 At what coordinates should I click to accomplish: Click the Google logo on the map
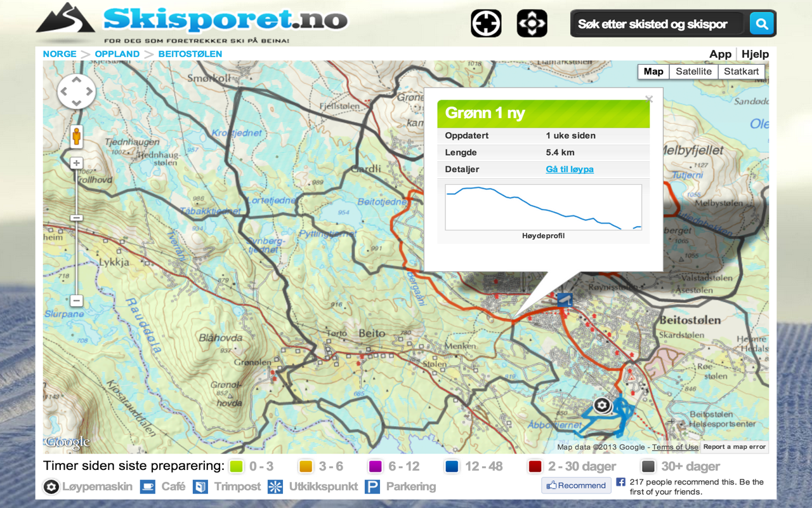(67, 443)
